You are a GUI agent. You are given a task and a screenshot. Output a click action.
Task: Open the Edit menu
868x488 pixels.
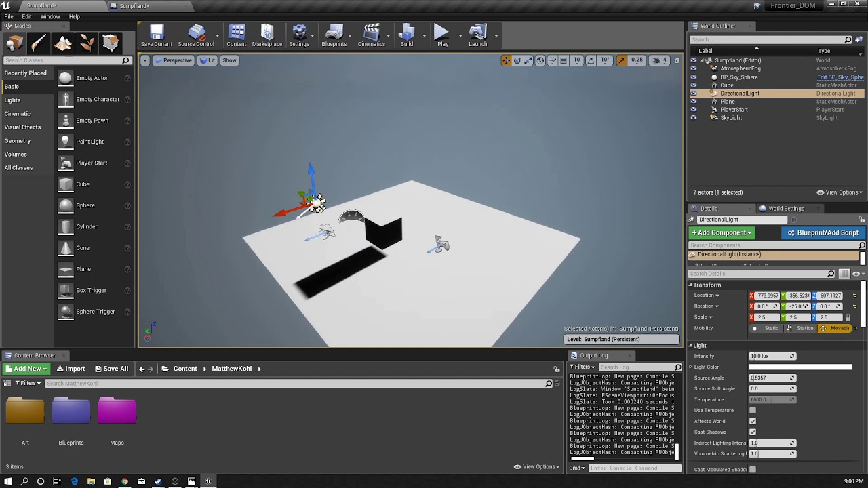pos(26,16)
